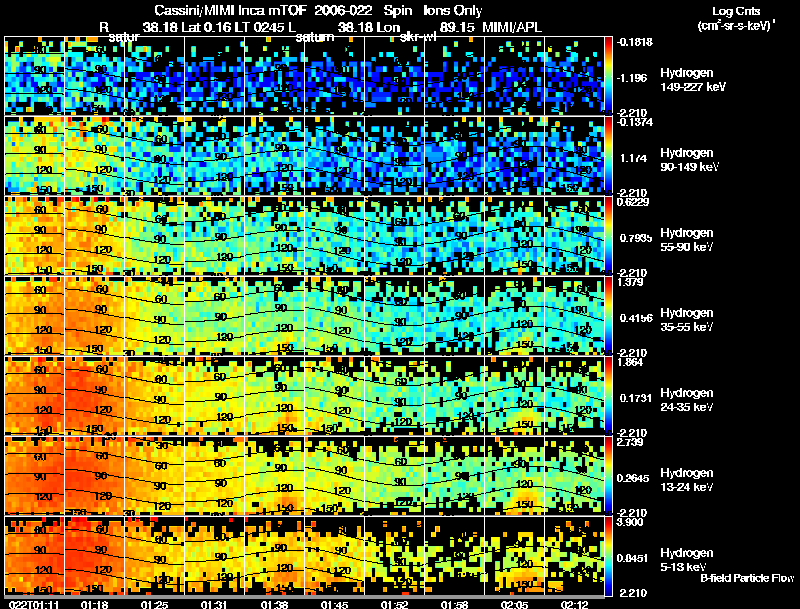Select the 'Hydrogen 5-13 keV' row label

coord(686,560)
